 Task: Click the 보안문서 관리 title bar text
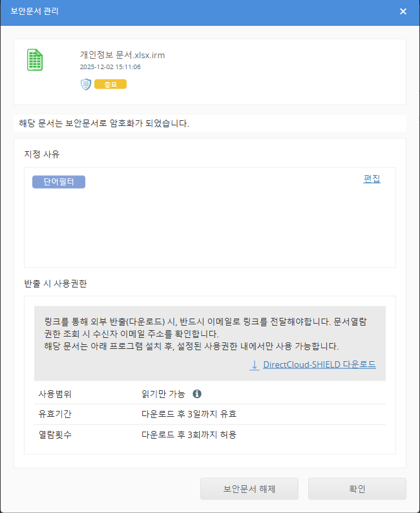click(x=35, y=12)
